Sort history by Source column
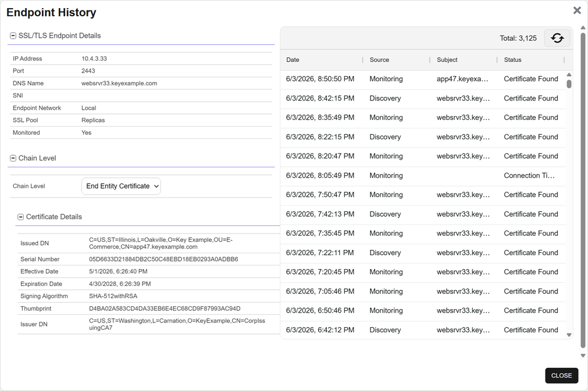 click(379, 59)
